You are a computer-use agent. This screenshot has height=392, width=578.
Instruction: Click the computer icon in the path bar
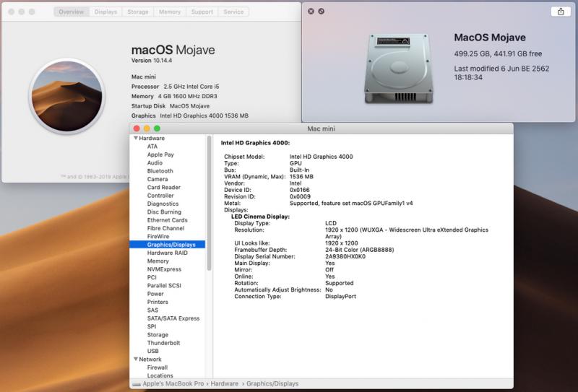point(137,383)
